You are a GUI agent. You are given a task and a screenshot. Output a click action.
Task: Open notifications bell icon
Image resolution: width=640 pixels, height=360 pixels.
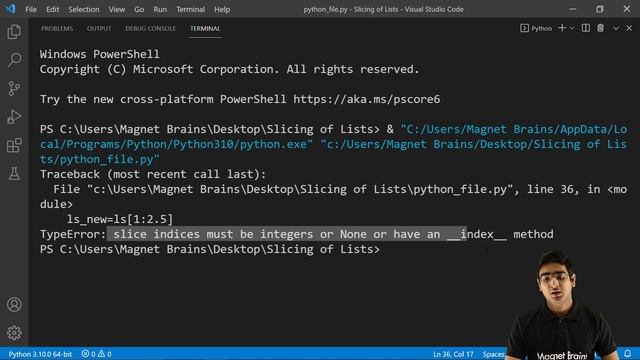coord(627,353)
